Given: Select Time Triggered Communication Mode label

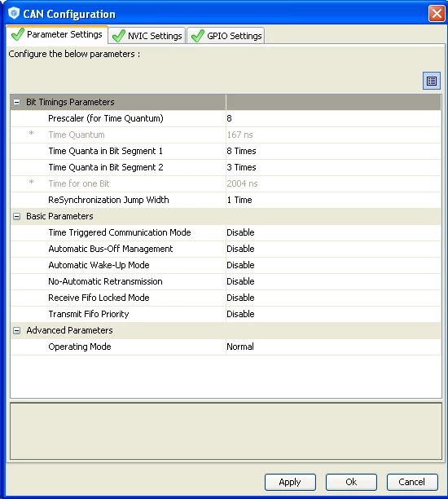Looking at the screenshot, I should [x=120, y=232].
